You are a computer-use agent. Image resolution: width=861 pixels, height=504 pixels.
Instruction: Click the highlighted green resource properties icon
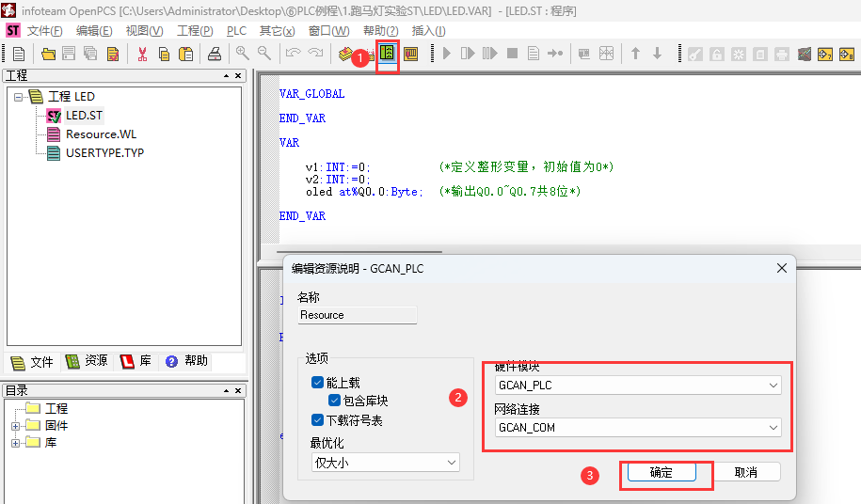click(387, 53)
